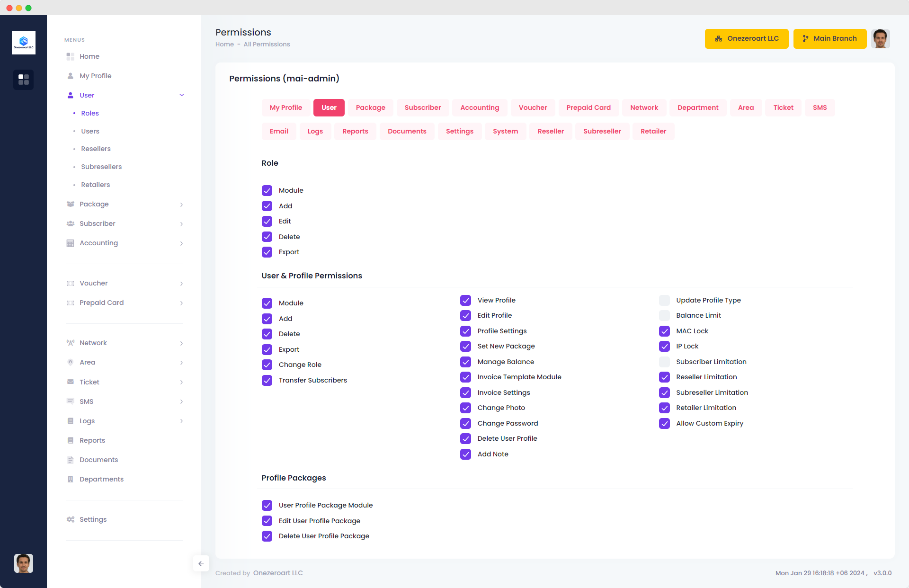The width and height of the screenshot is (909, 588).
Task: Switch to the Subscriber permissions tab
Action: point(422,107)
